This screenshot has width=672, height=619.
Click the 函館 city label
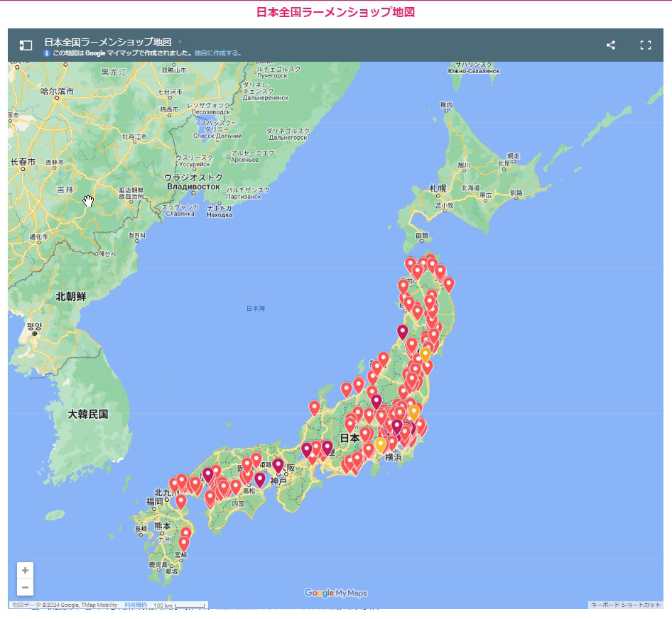[422, 235]
